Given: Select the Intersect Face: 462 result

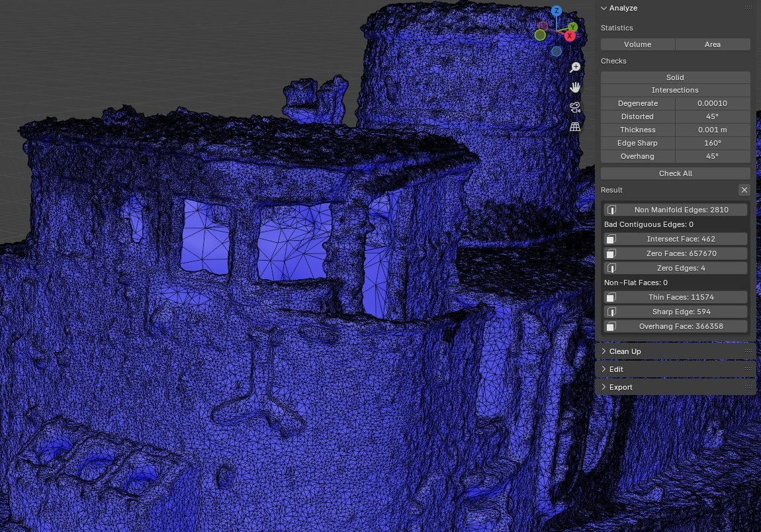Looking at the screenshot, I should [675, 239].
